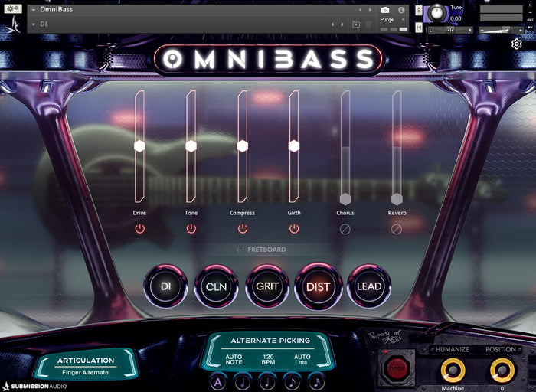Select the DI tone button
The width and height of the screenshot is (536, 392).
pos(166,286)
